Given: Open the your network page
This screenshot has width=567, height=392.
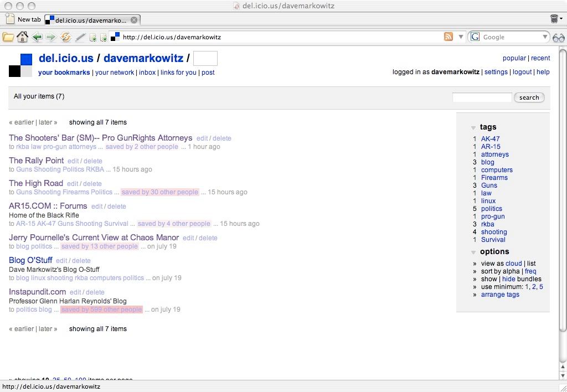Looking at the screenshot, I should [115, 73].
